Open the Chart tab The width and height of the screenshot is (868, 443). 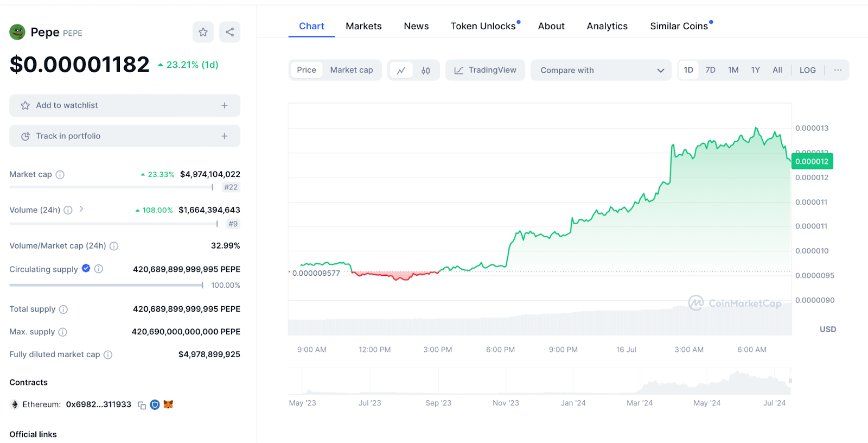coord(311,26)
